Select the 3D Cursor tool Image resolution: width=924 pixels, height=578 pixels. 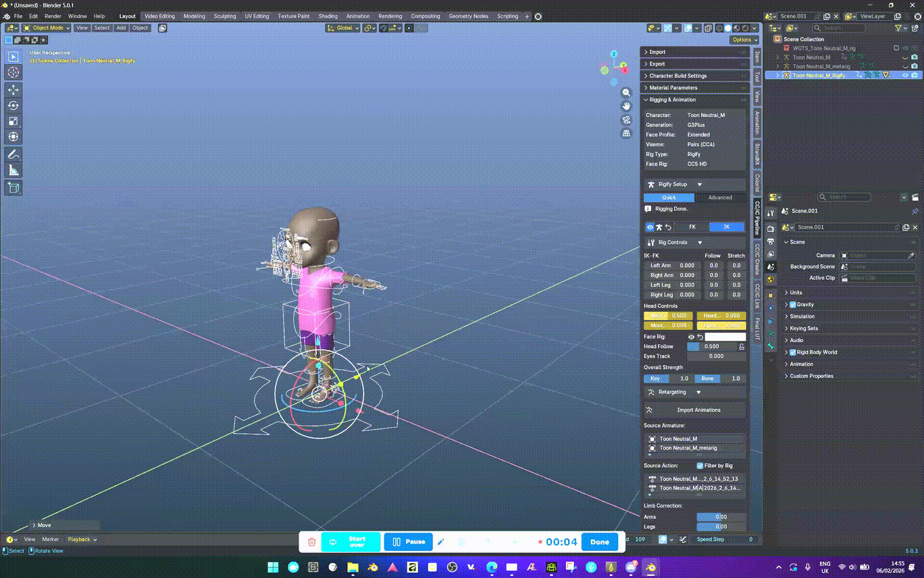[x=14, y=72]
